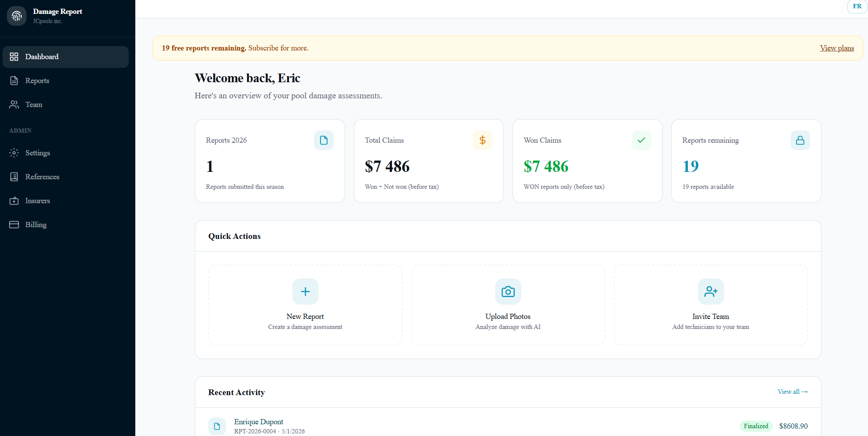Click the black $7 486 Total Claims value

pyautogui.click(x=387, y=166)
